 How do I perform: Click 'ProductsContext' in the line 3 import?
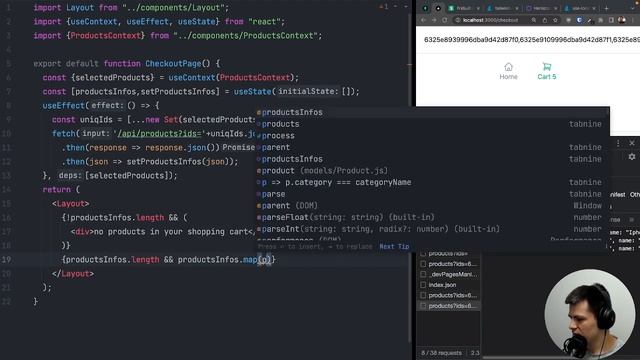106,36
